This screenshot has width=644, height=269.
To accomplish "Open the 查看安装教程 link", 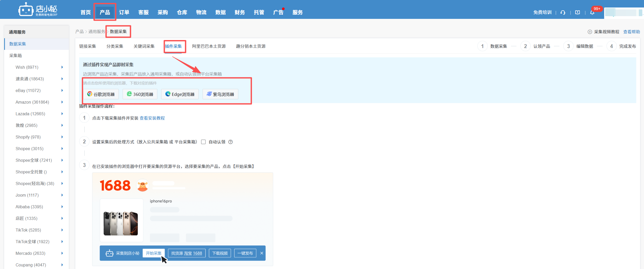I will click(152, 118).
